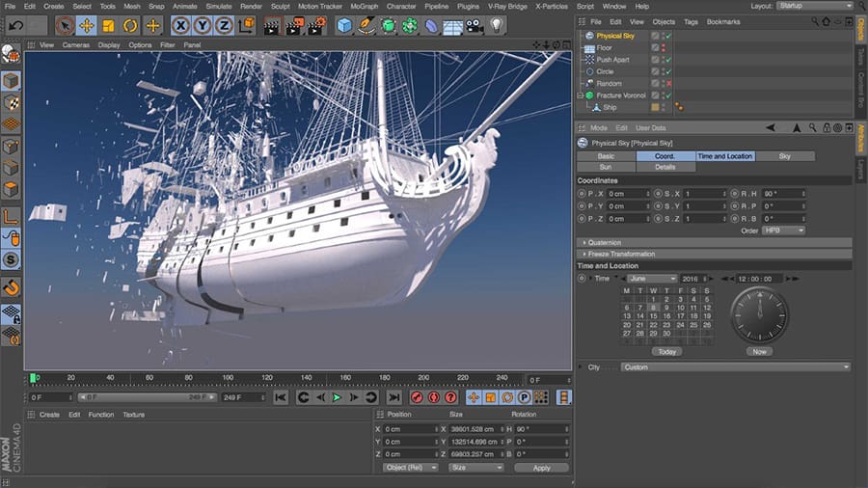Click the Undo arrow icon

tap(15, 25)
